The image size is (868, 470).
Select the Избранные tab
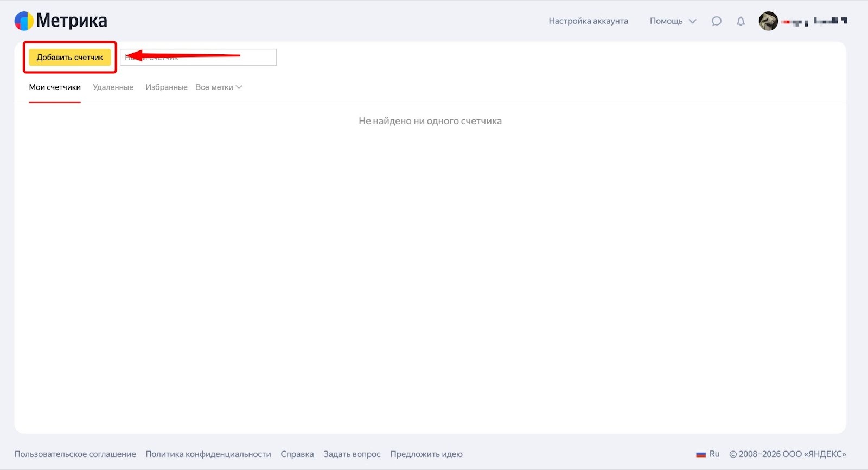tap(166, 87)
